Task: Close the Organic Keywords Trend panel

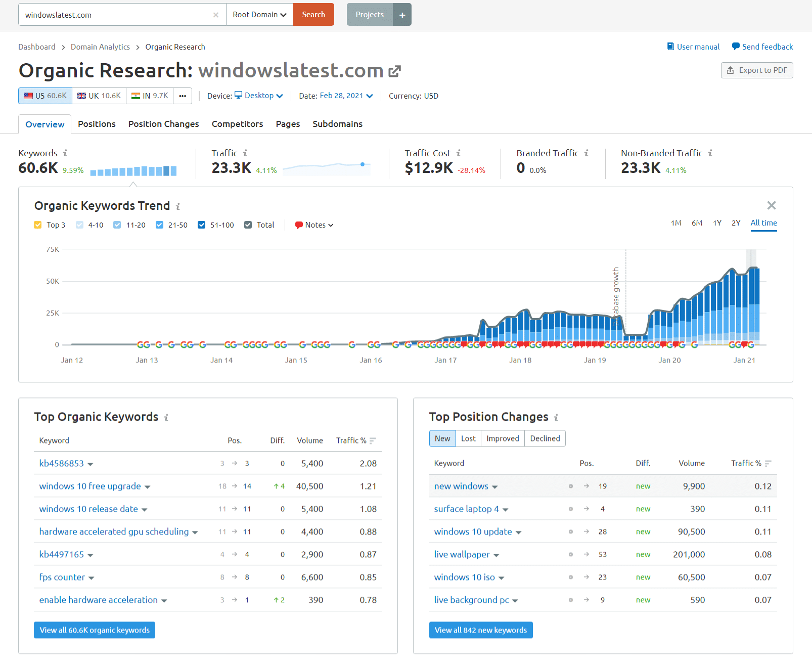Action: (x=772, y=205)
